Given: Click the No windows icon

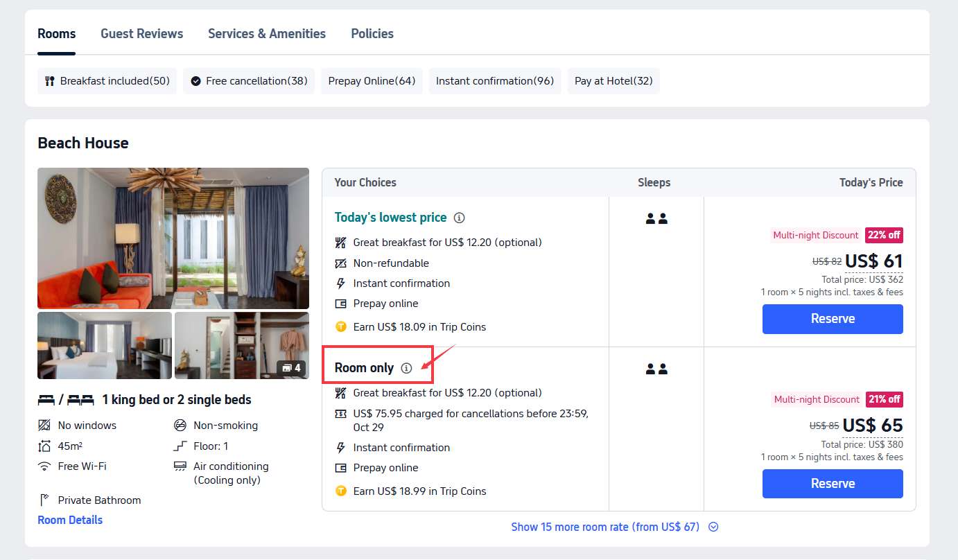Looking at the screenshot, I should tap(43, 425).
